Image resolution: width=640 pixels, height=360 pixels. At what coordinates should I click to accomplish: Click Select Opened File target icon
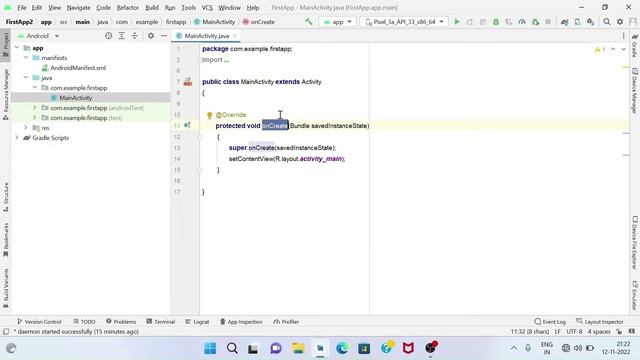coord(109,36)
